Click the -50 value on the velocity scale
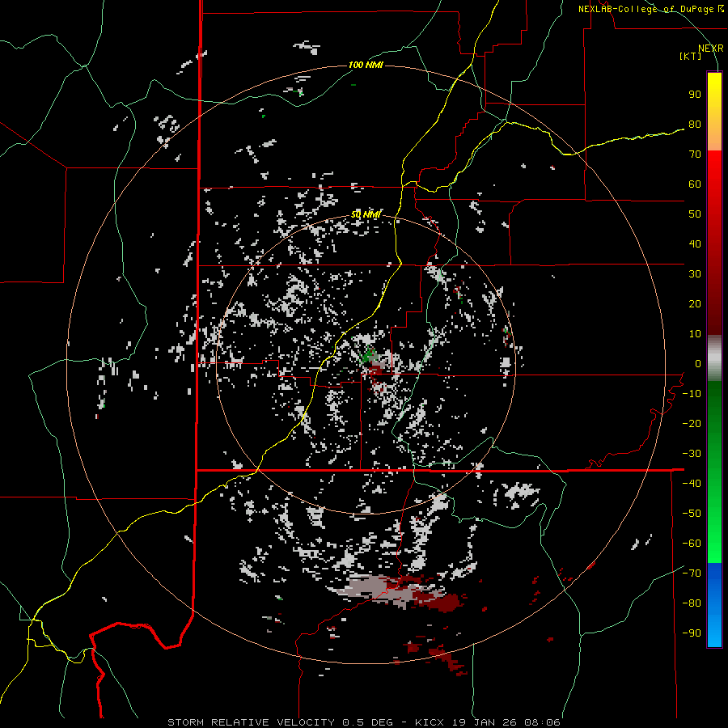728x728 pixels. 692,514
